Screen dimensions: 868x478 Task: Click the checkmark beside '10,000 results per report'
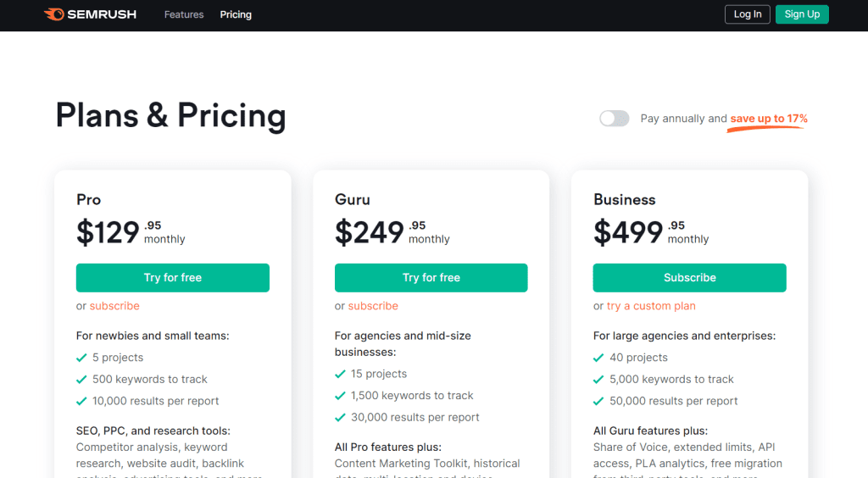(81, 401)
